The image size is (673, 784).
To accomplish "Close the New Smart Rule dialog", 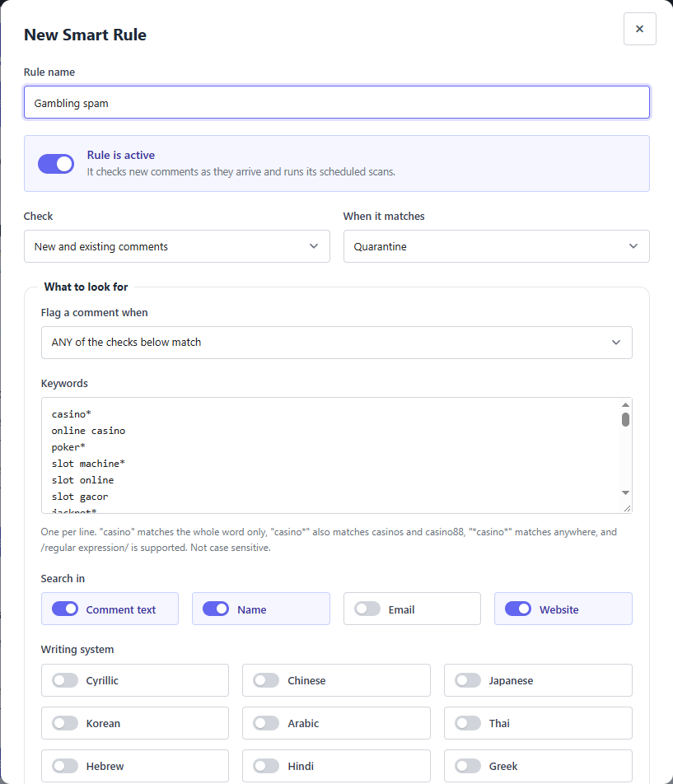I will 639,29.
